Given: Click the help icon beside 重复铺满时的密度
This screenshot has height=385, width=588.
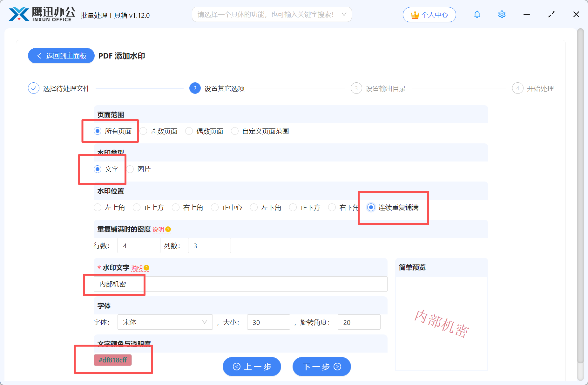Looking at the screenshot, I should point(168,229).
